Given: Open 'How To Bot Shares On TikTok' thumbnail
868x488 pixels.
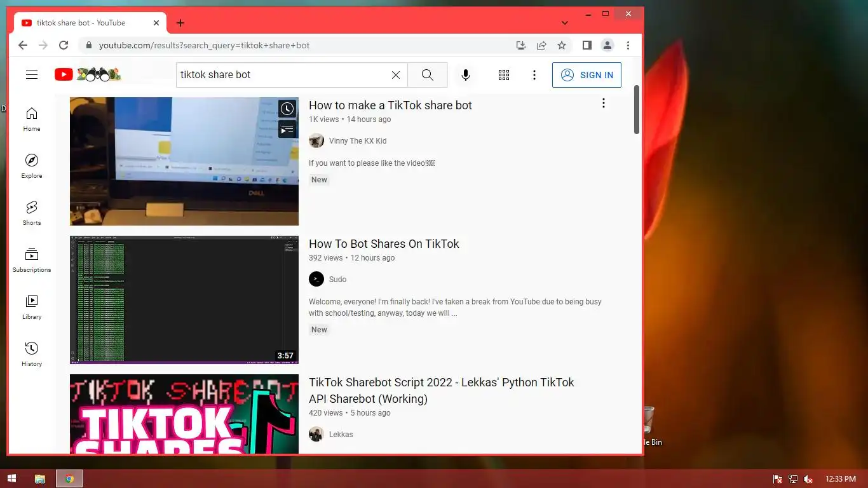Looking at the screenshot, I should 184,300.
